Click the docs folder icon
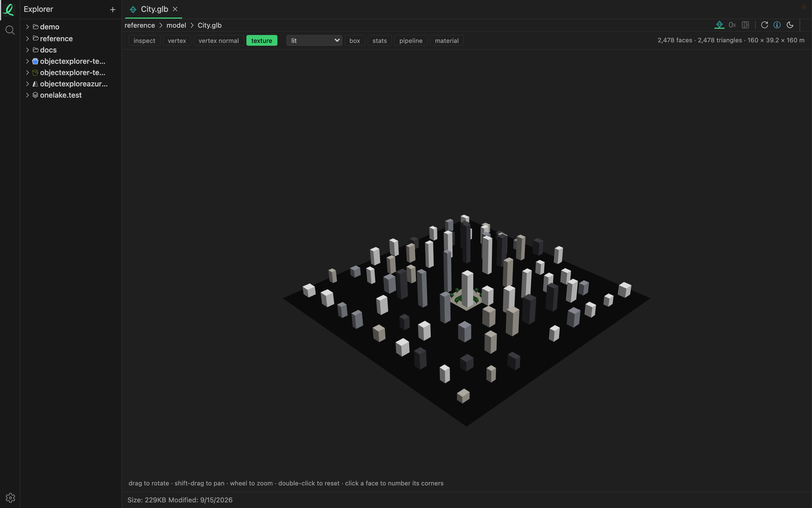This screenshot has width=812, height=508. (x=36, y=50)
